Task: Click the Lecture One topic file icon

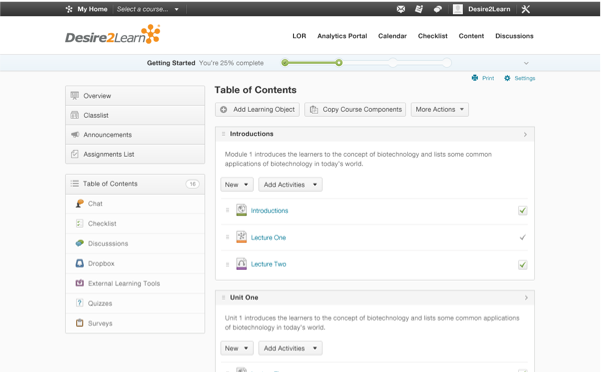Action: pos(241,237)
